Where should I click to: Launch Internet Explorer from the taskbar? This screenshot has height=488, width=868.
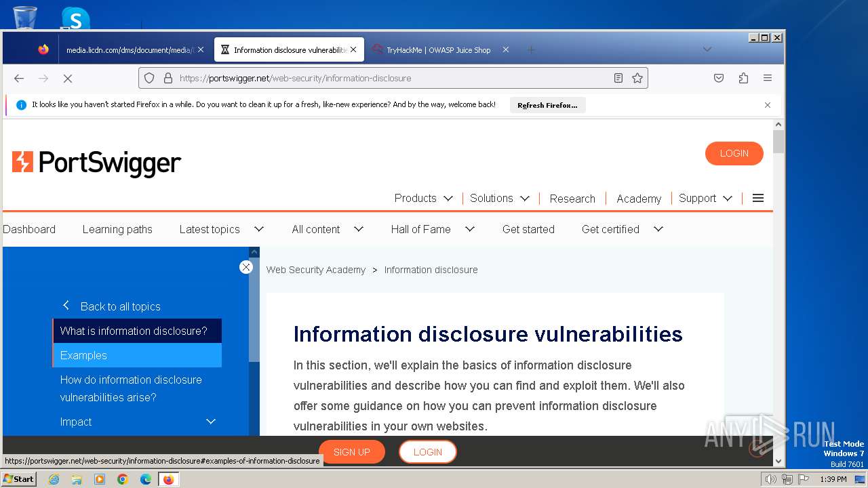[x=54, y=479]
